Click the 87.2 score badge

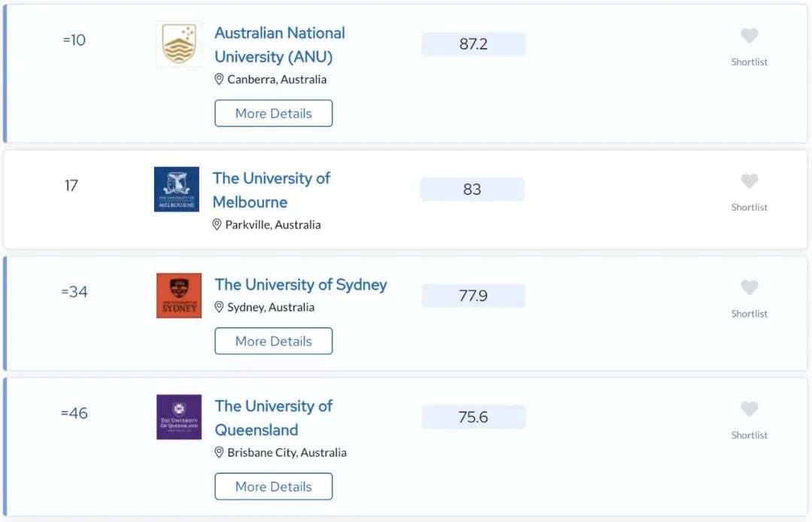(x=474, y=44)
